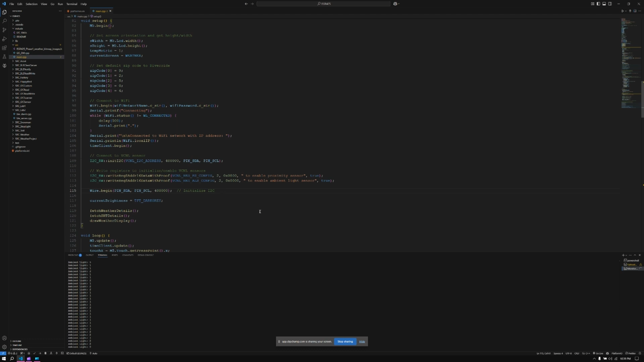Collapse the SRC_Lab2 folder
The height and width of the screenshot is (362, 644).
point(20,110)
